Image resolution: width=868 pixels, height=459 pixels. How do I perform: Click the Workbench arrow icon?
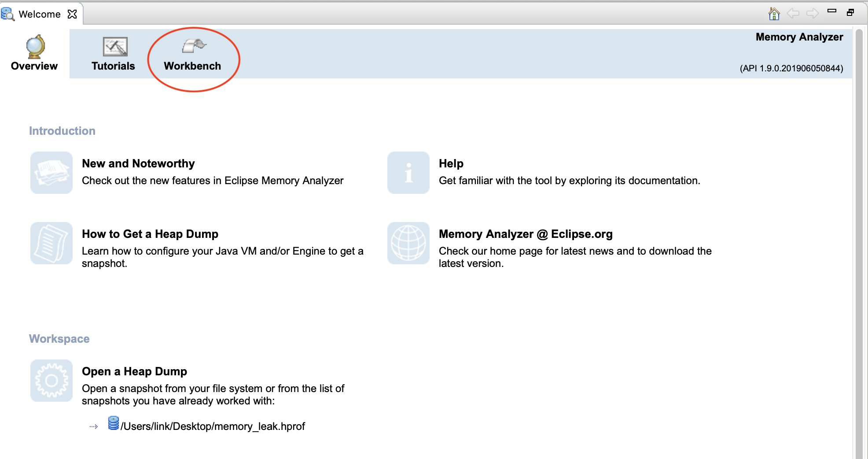pyautogui.click(x=194, y=45)
